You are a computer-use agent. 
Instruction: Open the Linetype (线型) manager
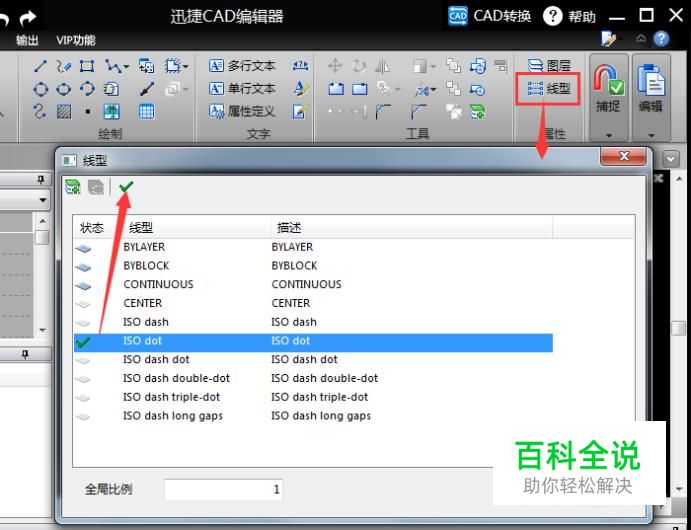pos(549,89)
